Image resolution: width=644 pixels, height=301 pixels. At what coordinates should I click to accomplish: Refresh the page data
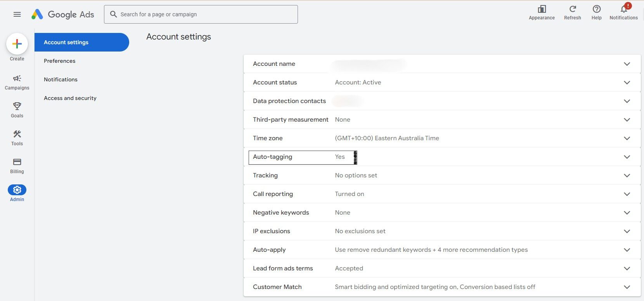pyautogui.click(x=572, y=12)
